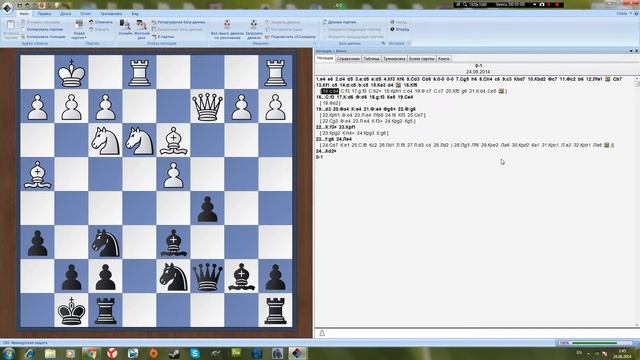Click the black king on the board

(x=71, y=311)
